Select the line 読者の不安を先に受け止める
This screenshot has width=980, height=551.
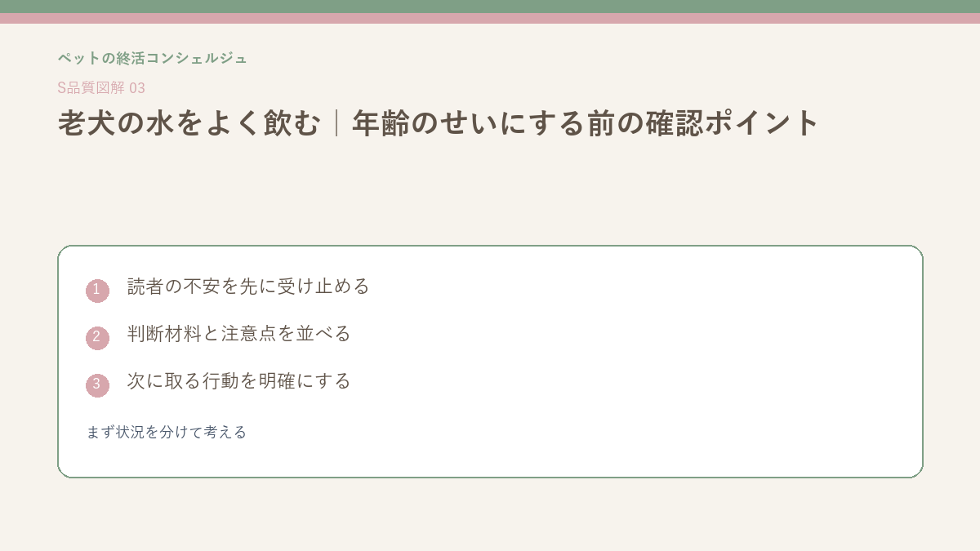[x=248, y=287]
